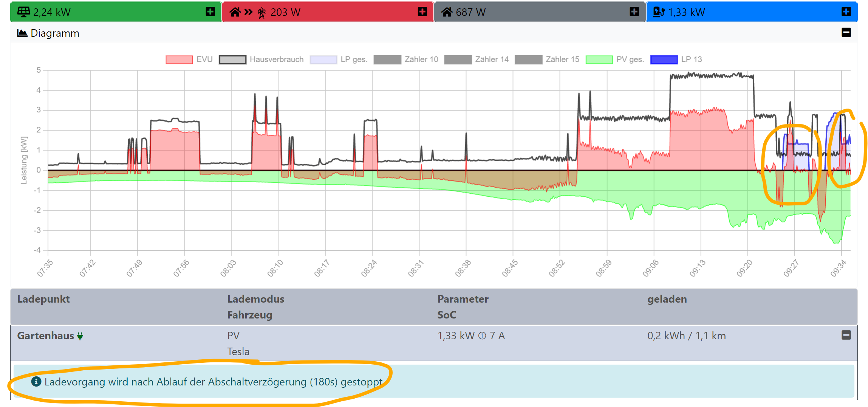Screen dimensions: 868x407
Task: Click the house icon in the red grid bar
Action: click(x=235, y=12)
